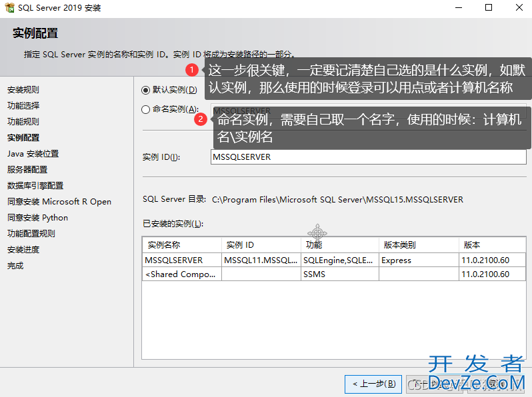Open the 功能规则 step in sidebar
This screenshot has height=397, width=532.
coord(23,122)
